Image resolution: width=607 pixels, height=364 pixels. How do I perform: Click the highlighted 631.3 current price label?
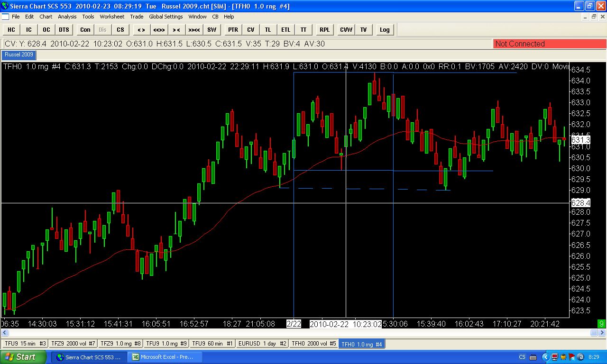(581, 140)
